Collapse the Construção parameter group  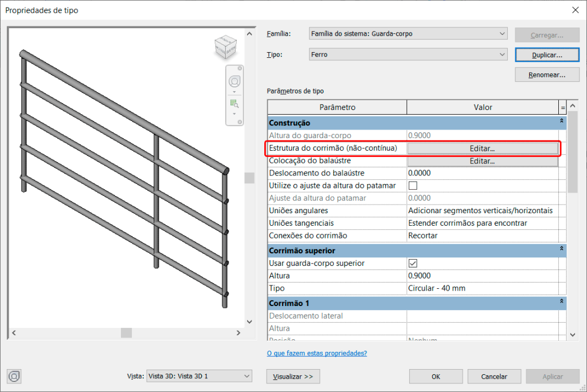561,123
